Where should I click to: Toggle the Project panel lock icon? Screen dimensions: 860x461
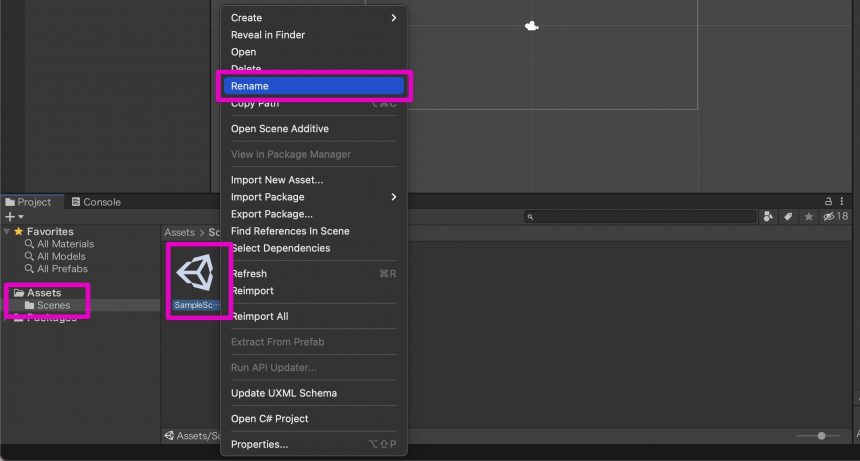click(x=828, y=201)
